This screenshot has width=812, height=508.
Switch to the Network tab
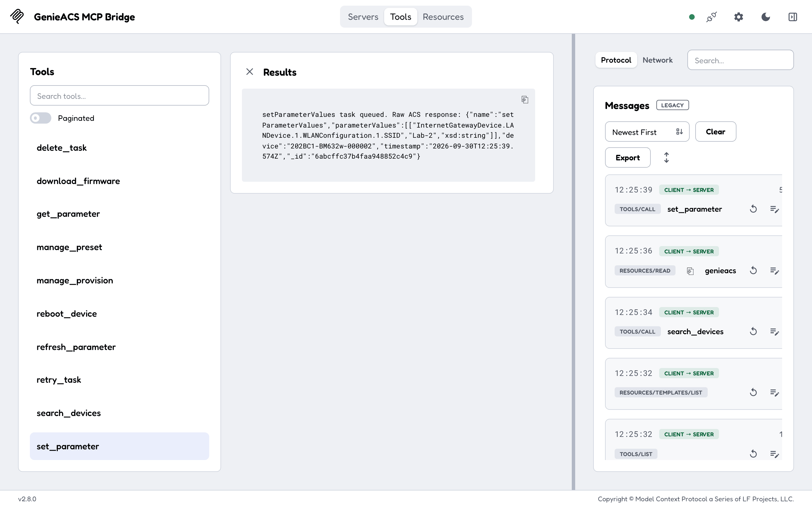(657, 60)
